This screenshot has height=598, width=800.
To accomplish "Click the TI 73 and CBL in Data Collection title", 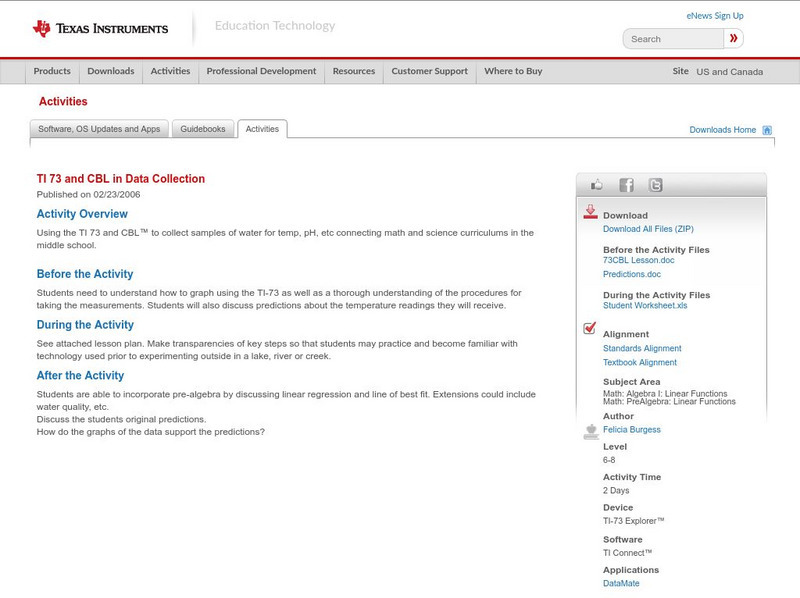I will click(120, 179).
